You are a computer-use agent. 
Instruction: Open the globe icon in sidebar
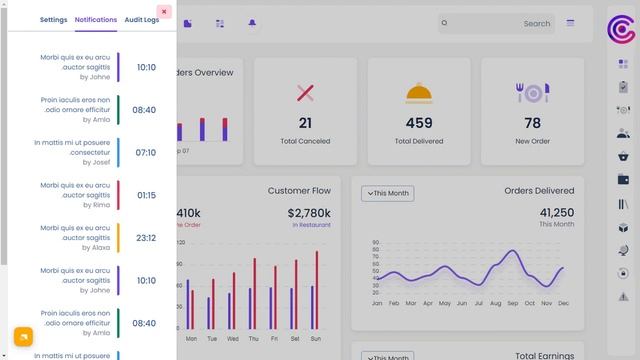(x=623, y=250)
